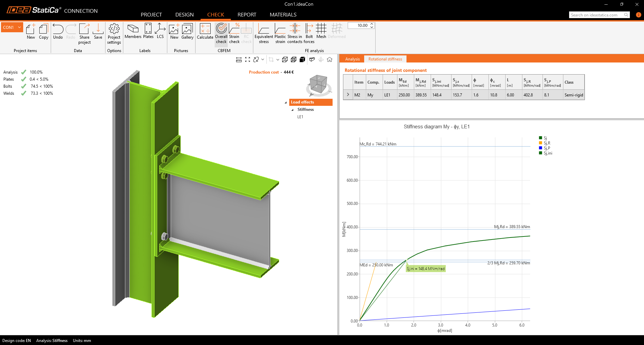Open the picture Gallery

tap(187, 32)
